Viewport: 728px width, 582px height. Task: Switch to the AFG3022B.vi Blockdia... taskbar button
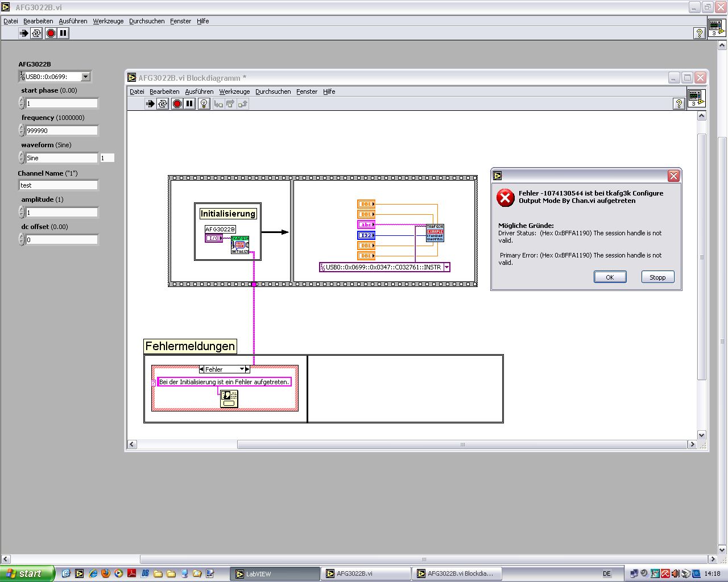tap(457, 573)
